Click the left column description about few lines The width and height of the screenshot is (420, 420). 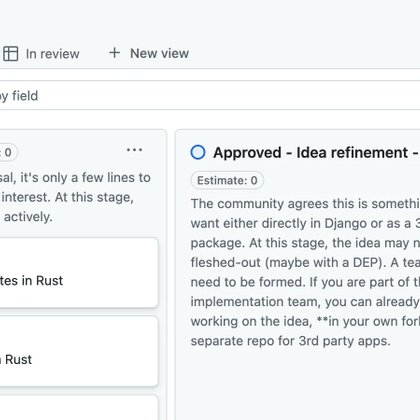75,197
